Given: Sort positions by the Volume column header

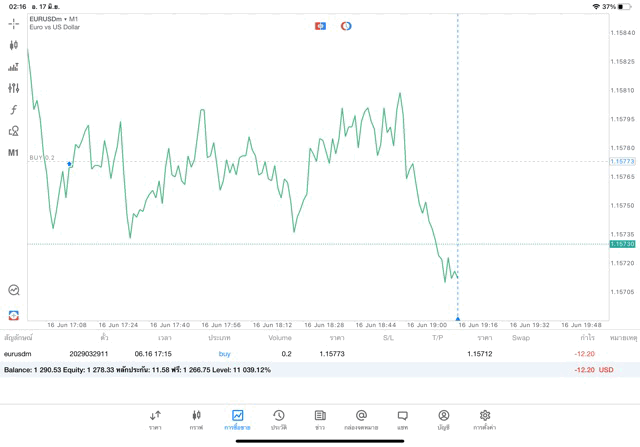Looking at the screenshot, I should (x=280, y=338).
